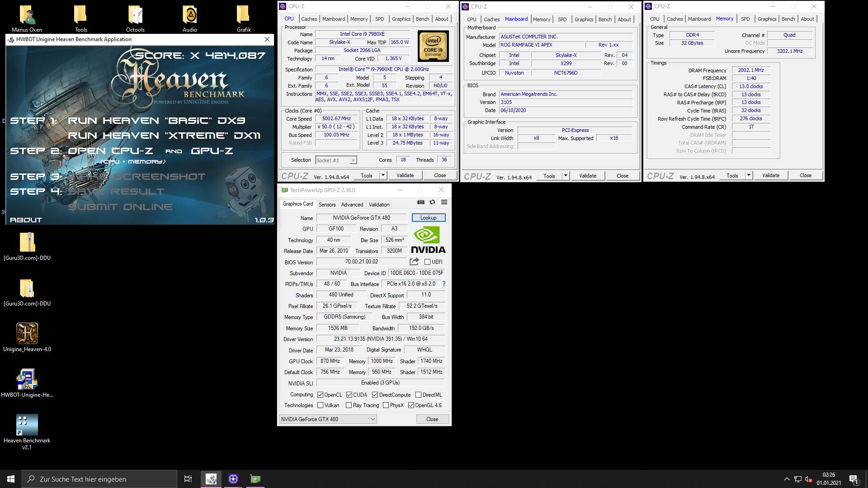This screenshot has width=868, height=488.
Task: Expand Tools arrow in CPU tab window
Action: 383,175
